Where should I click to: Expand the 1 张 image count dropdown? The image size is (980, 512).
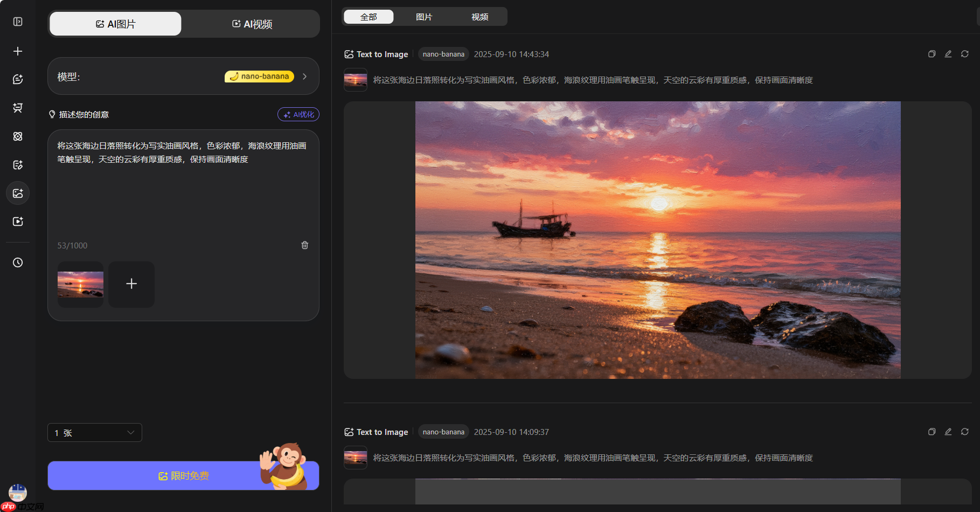pyautogui.click(x=95, y=433)
